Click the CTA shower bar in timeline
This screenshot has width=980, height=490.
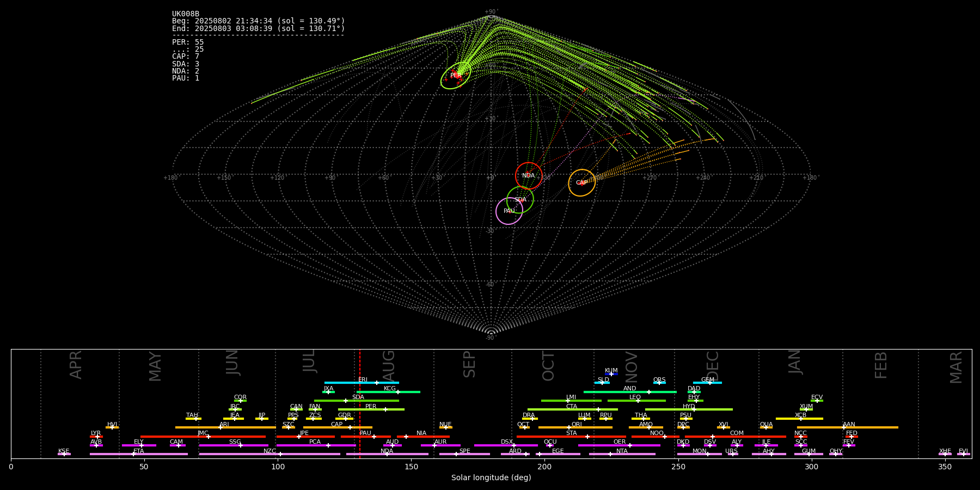tap(573, 409)
